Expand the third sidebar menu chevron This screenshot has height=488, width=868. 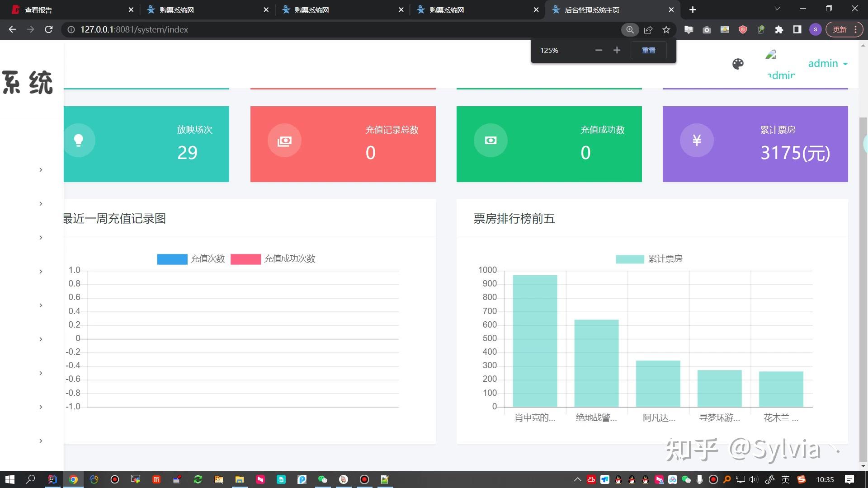pyautogui.click(x=41, y=238)
